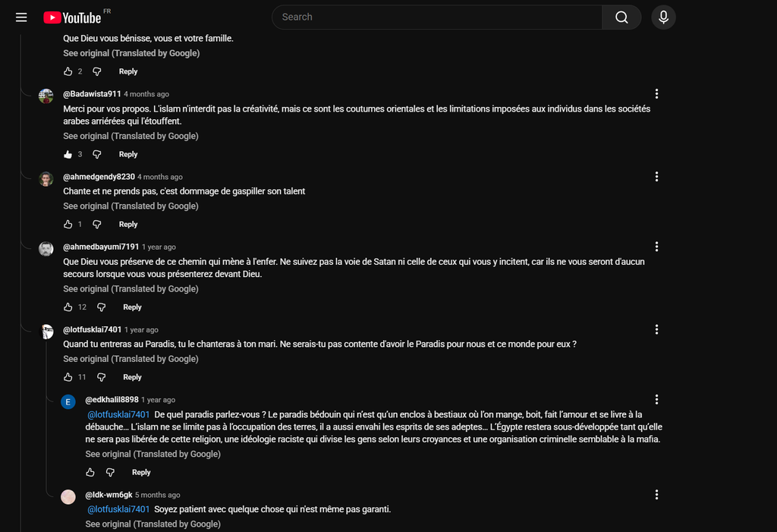This screenshot has height=532, width=777.
Task: See original of @ahmedgendy8230's comment
Action: point(131,206)
